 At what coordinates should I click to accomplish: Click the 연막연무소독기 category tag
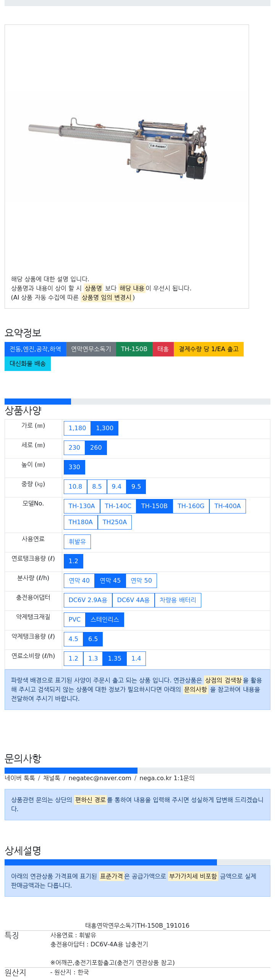pyautogui.click(x=91, y=349)
